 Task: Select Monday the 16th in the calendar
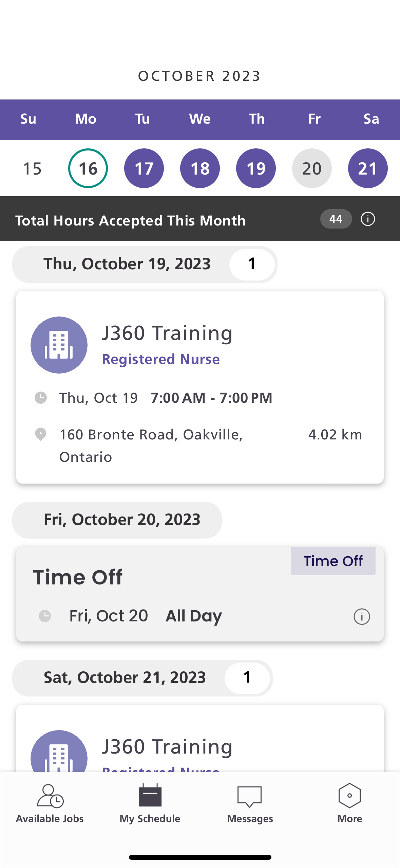(x=88, y=168)
